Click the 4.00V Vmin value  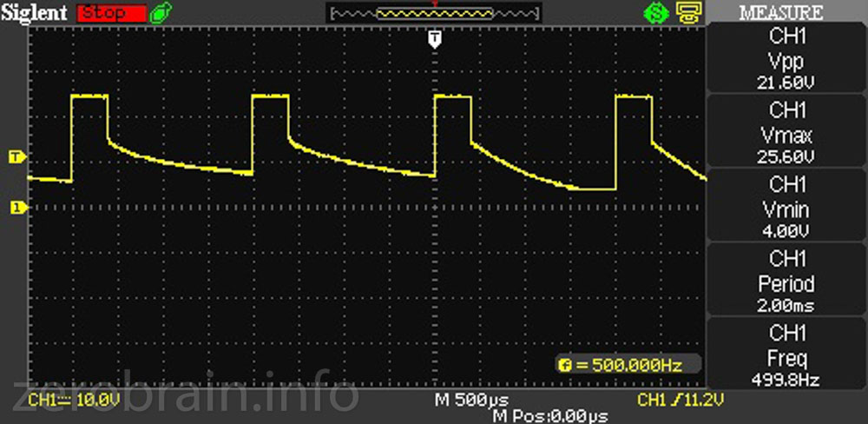click(x=786, y=231)
